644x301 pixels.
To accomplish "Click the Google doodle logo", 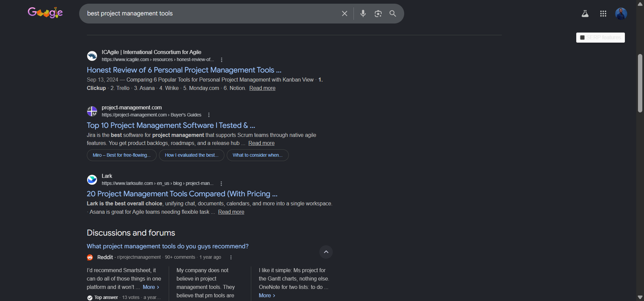I will [45, 13].
